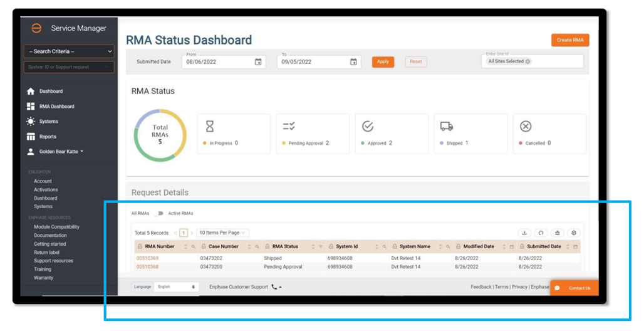Open RMA number 00510368
Screen dimensions: 644x331
(x=147, y=267)
